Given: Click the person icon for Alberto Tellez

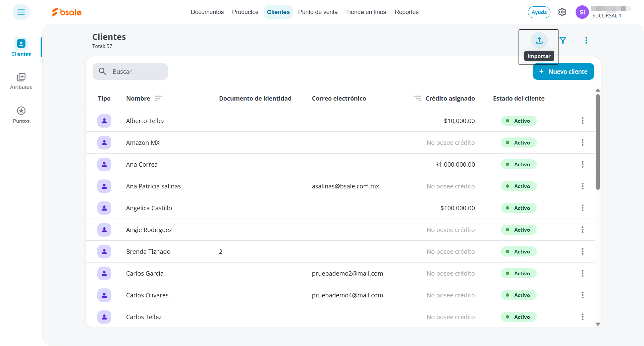Looking at the screenshot, I should pos(104,121).
